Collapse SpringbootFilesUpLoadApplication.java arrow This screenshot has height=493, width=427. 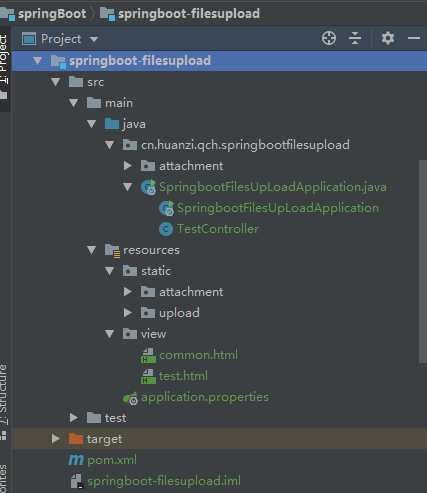[128, 187]
